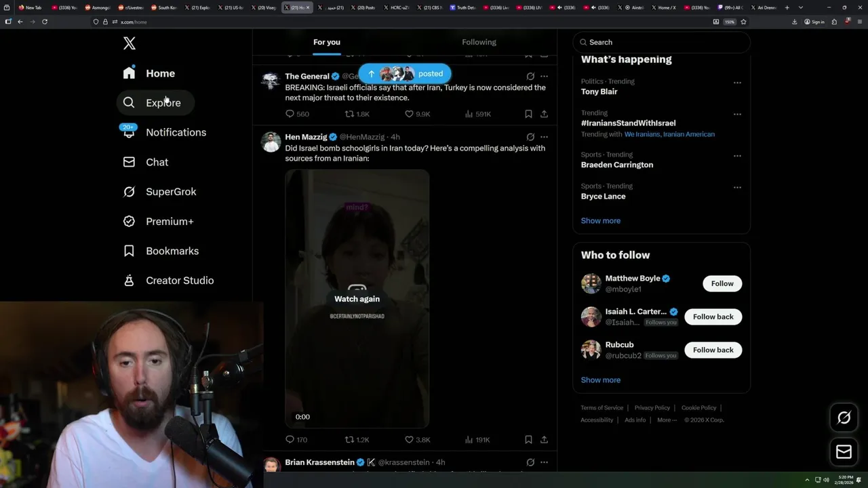Open more options on Brian Krassenstein's post
Viewport: 868px width, 488px height.
[x=544, y=462]
